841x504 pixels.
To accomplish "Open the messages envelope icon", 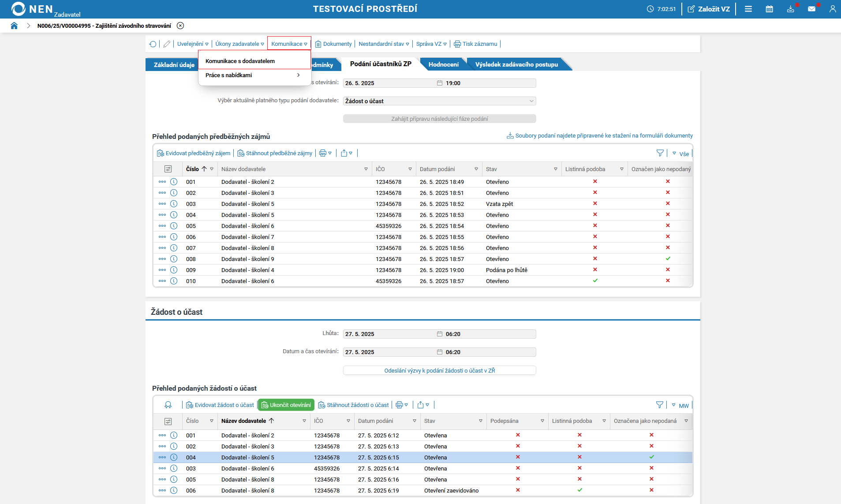I will coord(811,9).
